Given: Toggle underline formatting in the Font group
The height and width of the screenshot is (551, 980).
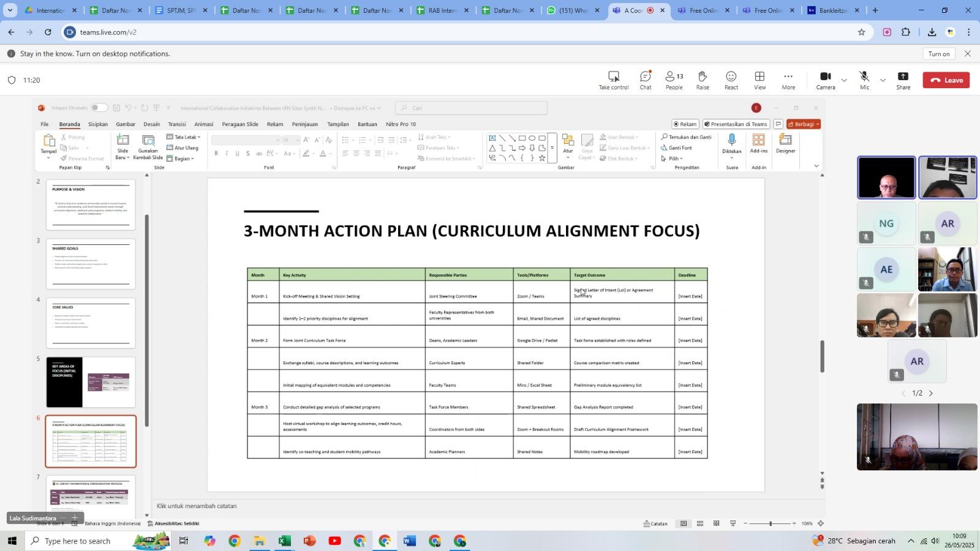Looking at the screenshot, I should 237,153.
